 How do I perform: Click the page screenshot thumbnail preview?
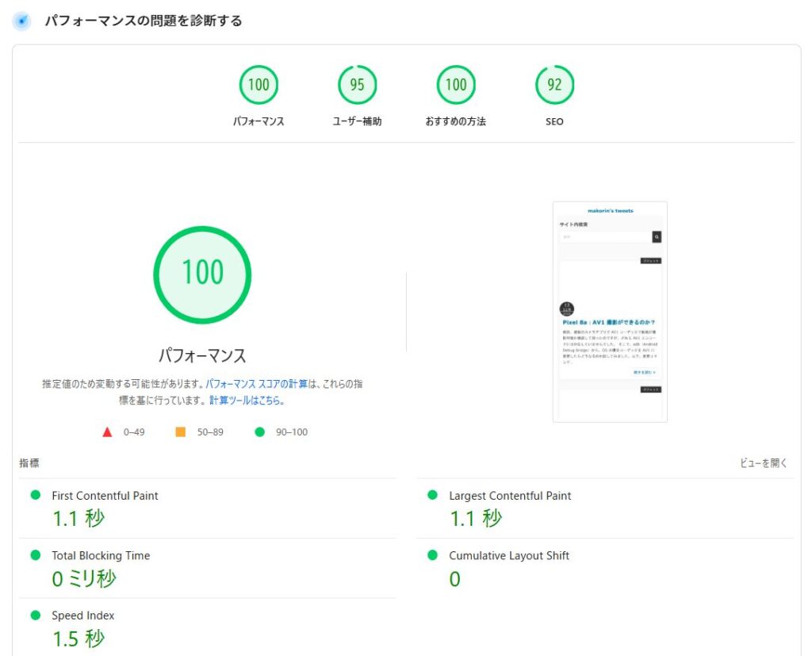click(610, 312)
